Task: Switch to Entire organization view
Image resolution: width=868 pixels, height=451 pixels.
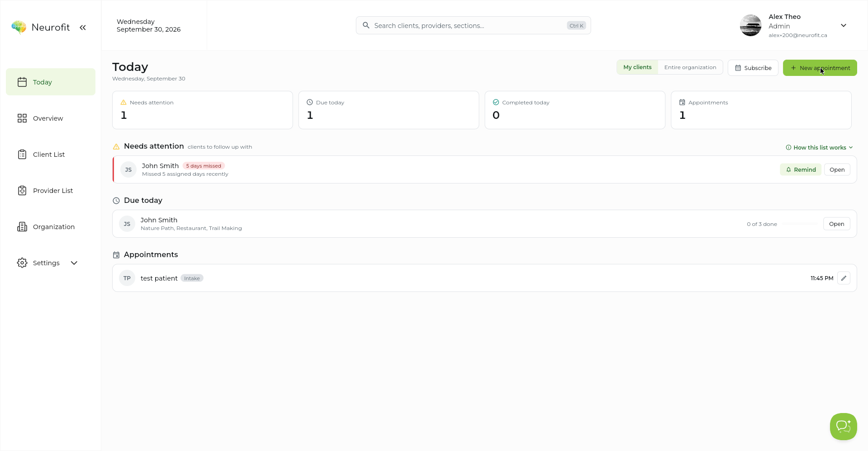Action: pyautogui.click(x=690, y=67)
